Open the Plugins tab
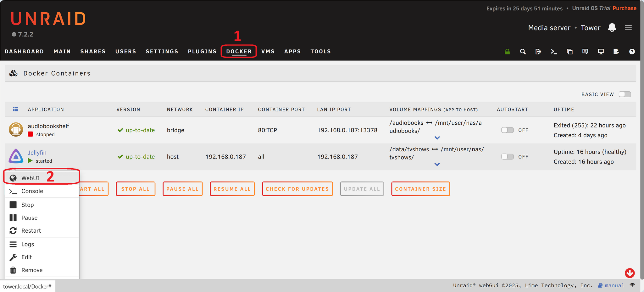Viewport: 644px width, 292px height. (202, 51)
